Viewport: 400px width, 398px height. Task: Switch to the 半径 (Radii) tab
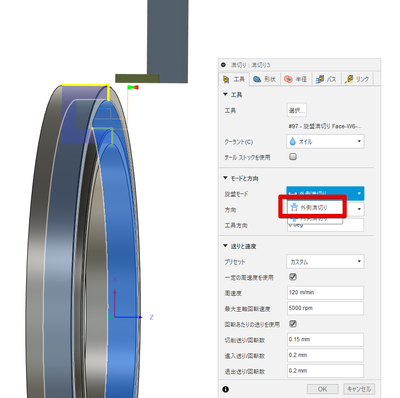pyautogui.click(x=296, y=79)
